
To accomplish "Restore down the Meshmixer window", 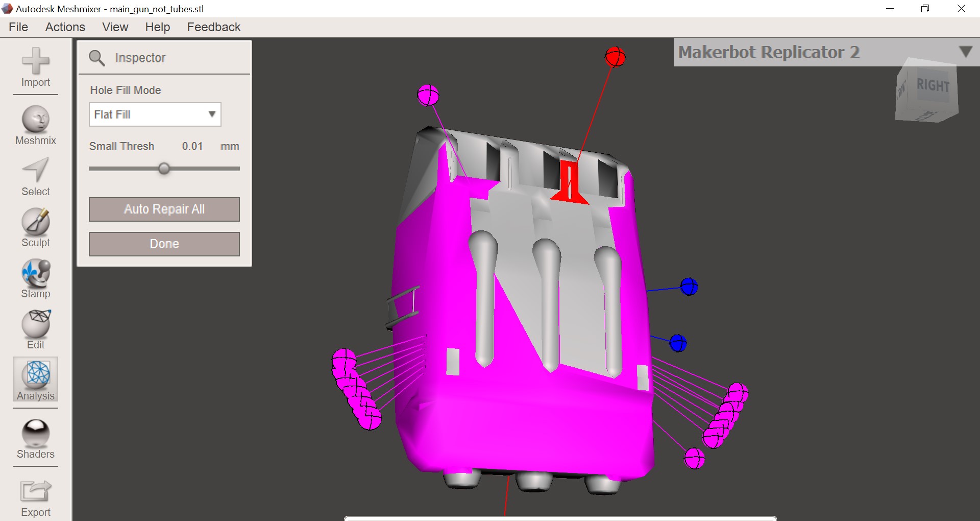I will pos(925,9).
